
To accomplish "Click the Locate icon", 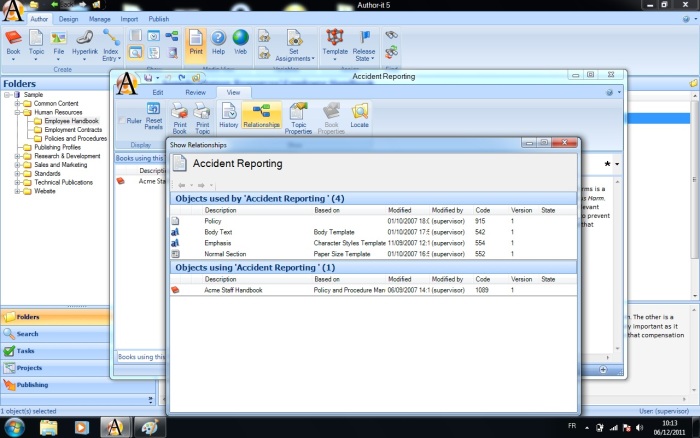I will 359,115.
